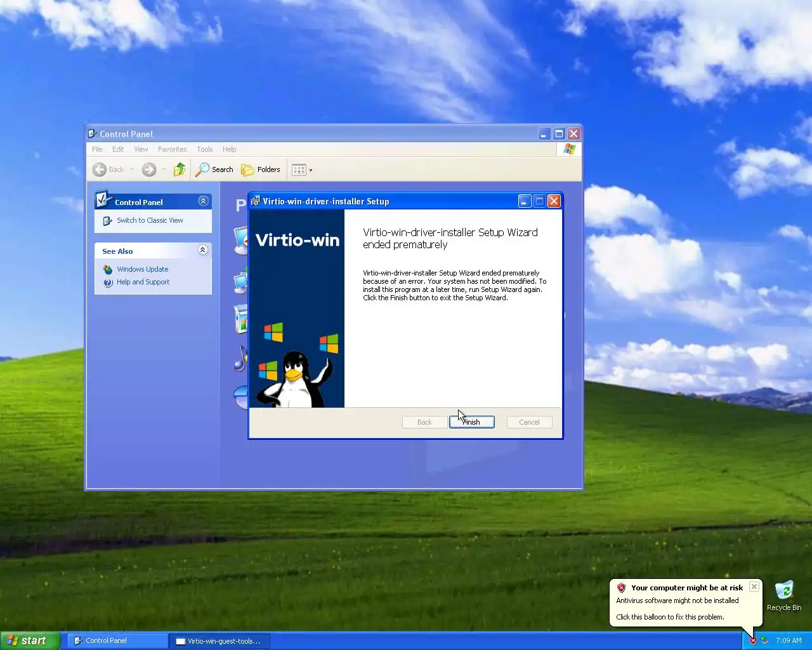The width and height of the screenshot is (812, 650).
Task: Click the Switch to Classic View icon
Action: [108, 221]
